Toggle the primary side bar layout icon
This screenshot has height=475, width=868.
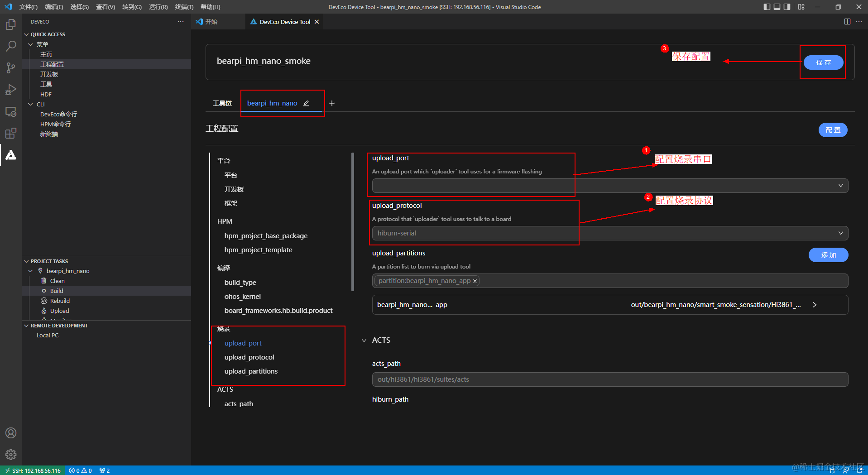click(x=767, y=7)
